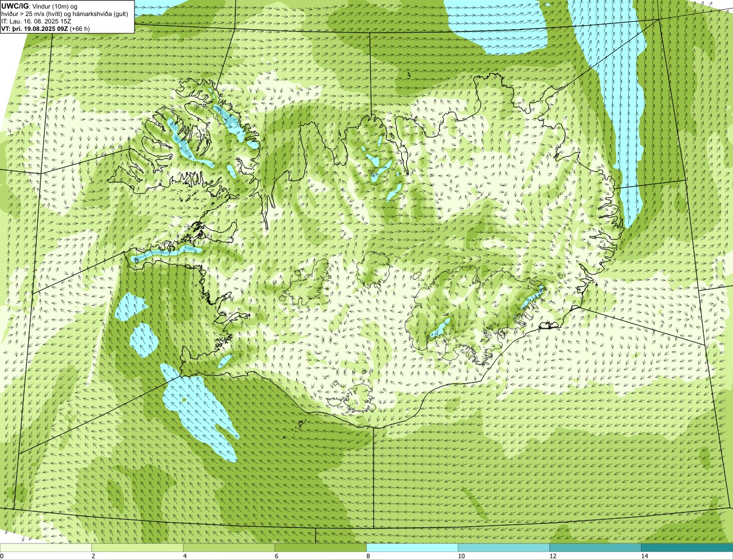Click the 2–4 m/s light green legend swatch
The width and height of the screenshot is (733, 560).
[x=137, y=547]
